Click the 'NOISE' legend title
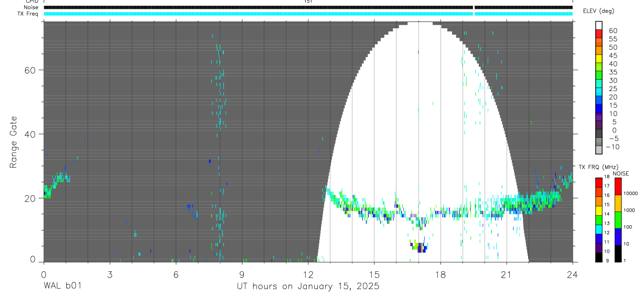 [620, 173]
